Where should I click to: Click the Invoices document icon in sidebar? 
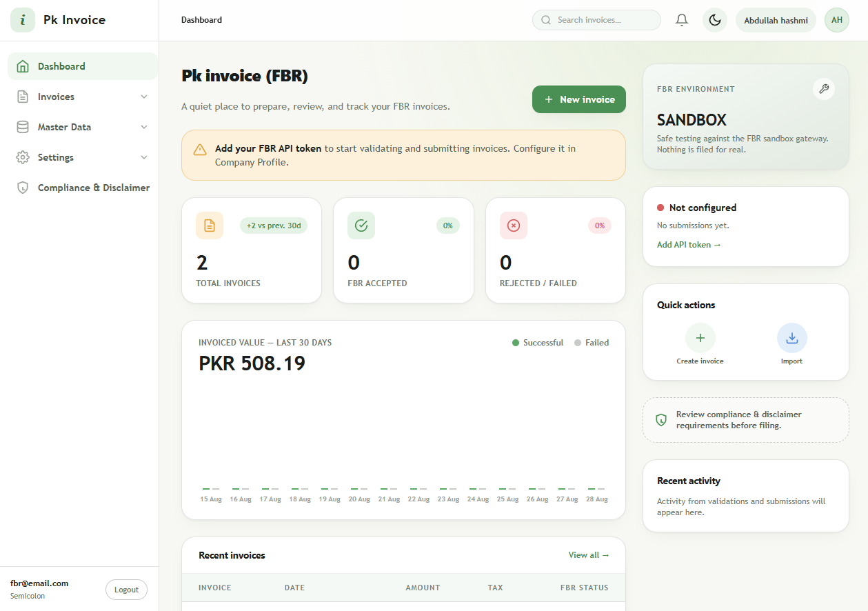pos(23,97)
